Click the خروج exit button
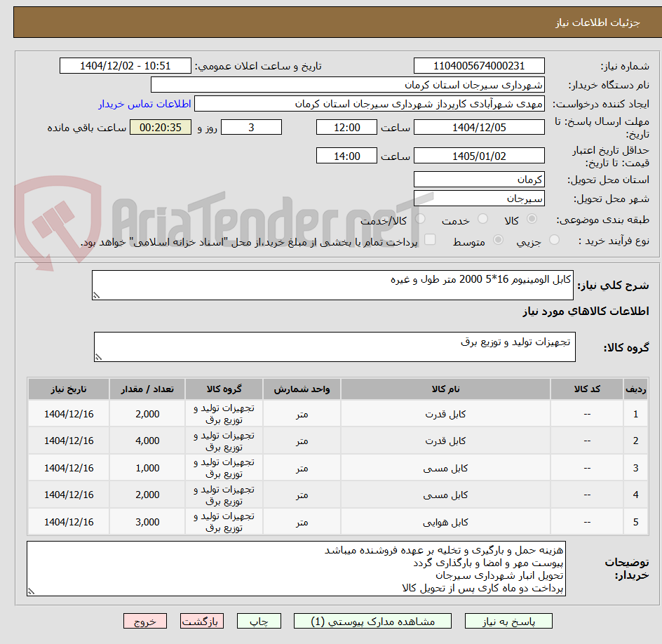Screen dimensions: 662x644 (145, 621)
